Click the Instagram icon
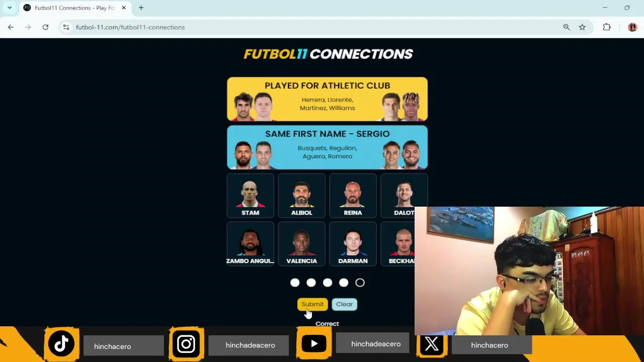This screenshot has height=362, width=644. (x=186, y=344)
